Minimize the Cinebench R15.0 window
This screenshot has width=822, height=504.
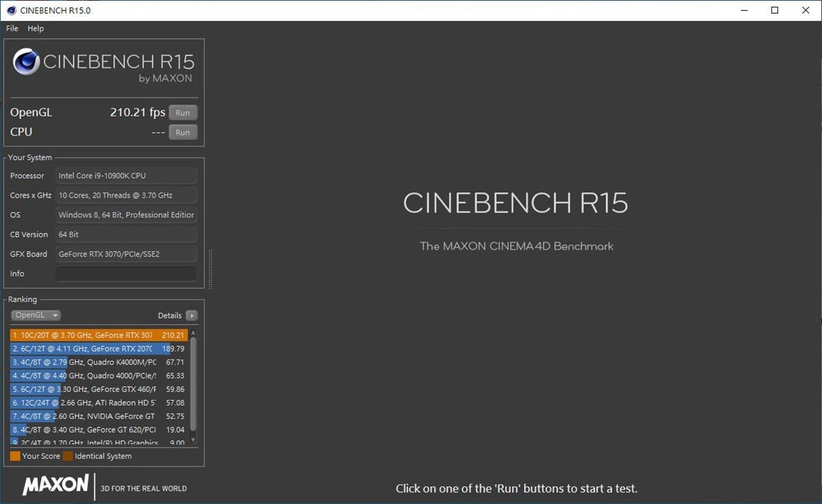743,10
